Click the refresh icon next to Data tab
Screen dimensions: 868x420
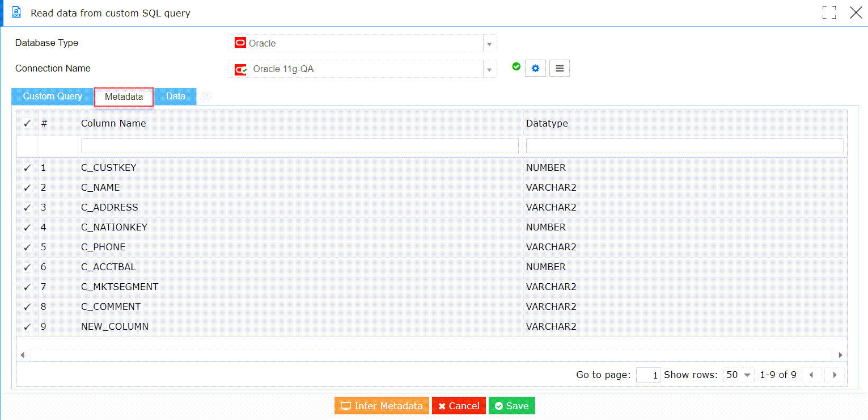pos(205,96)
